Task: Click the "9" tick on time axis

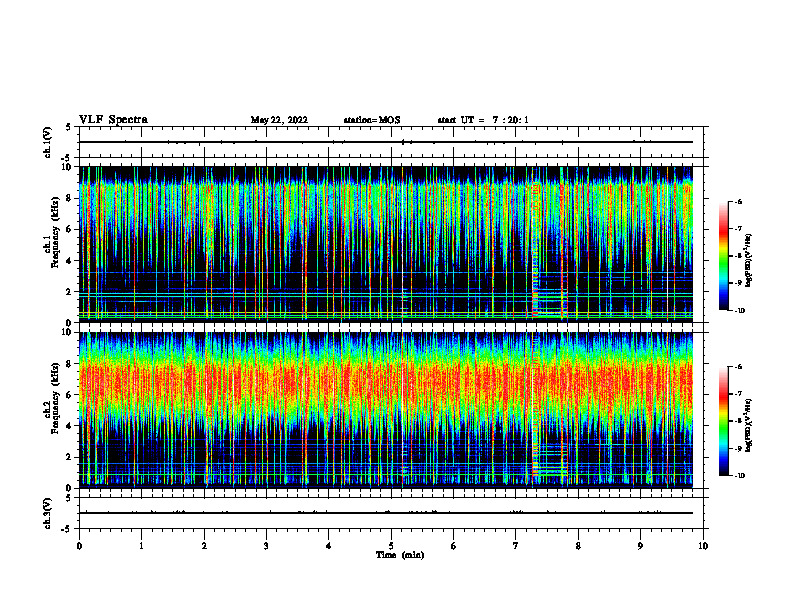Action: coord(640,546)
